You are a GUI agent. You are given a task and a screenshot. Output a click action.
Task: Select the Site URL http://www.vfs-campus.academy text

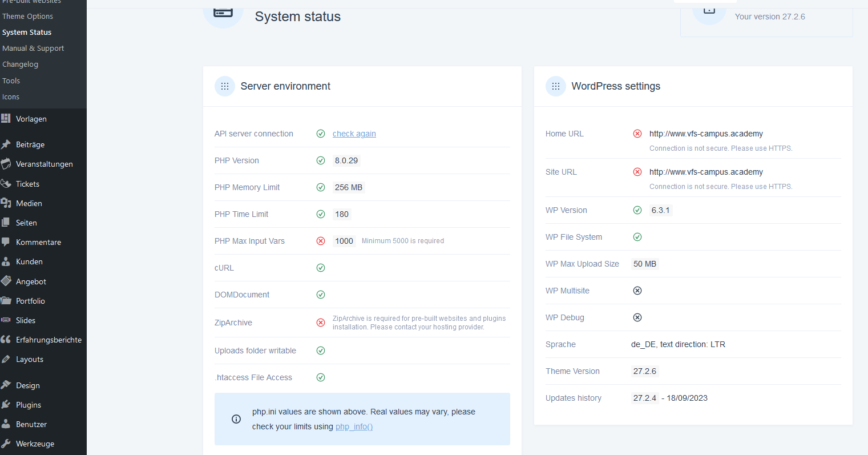click(x=706, y=172)
